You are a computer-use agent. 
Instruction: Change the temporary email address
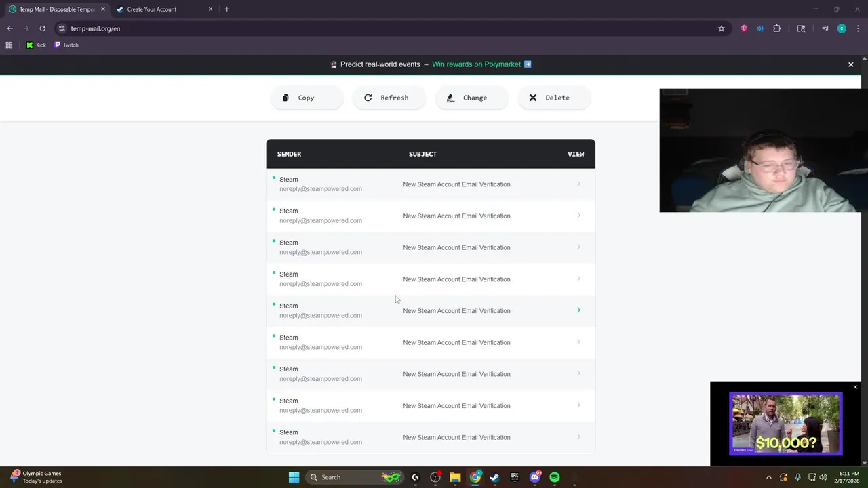point(472,98)
